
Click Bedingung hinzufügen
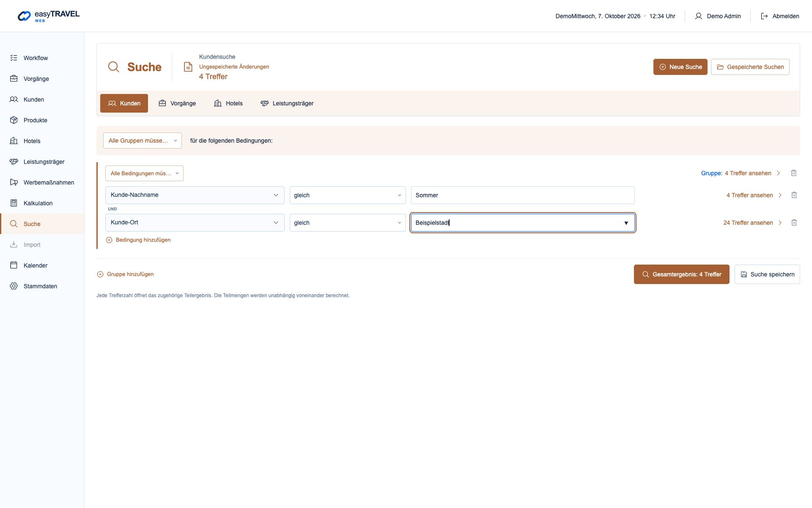coord(138,240)
